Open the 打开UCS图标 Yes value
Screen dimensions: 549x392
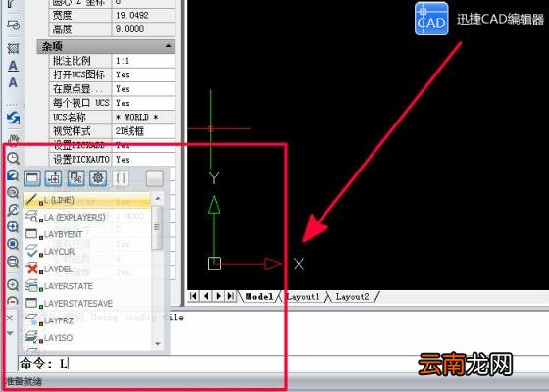tap(143, 74)
